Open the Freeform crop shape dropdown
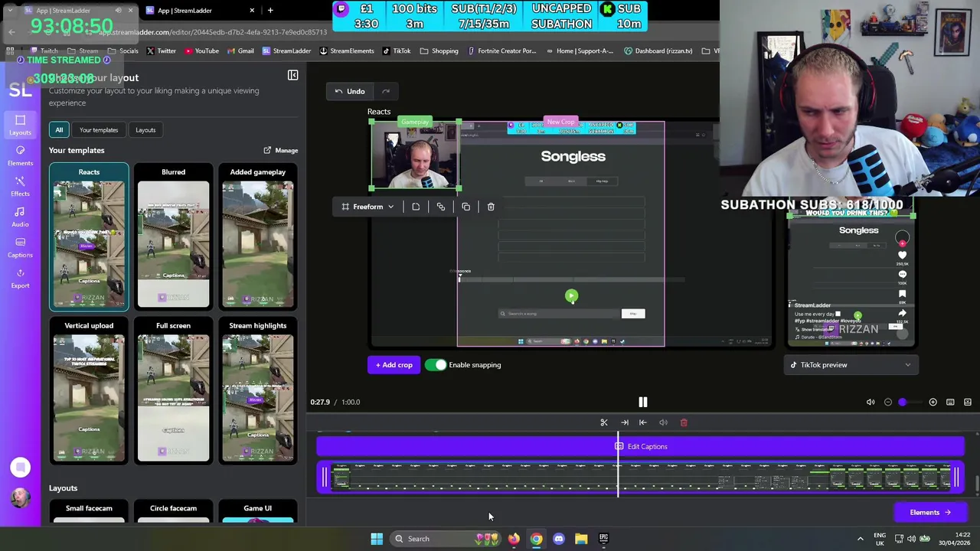Viewport: 980px width, 551px height. (x=368, y=207)
